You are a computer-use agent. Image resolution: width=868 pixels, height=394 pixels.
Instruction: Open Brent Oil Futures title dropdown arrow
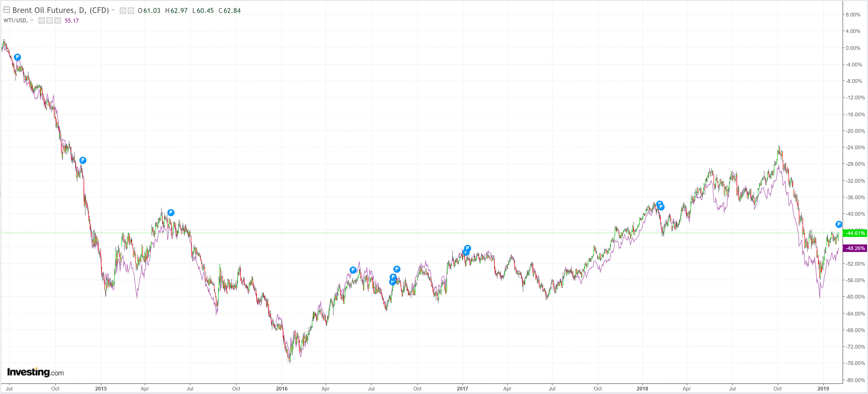[113, 10]
